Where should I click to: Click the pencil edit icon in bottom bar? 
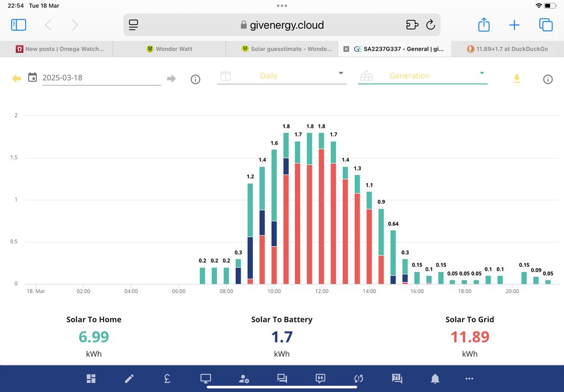(129, 378)
